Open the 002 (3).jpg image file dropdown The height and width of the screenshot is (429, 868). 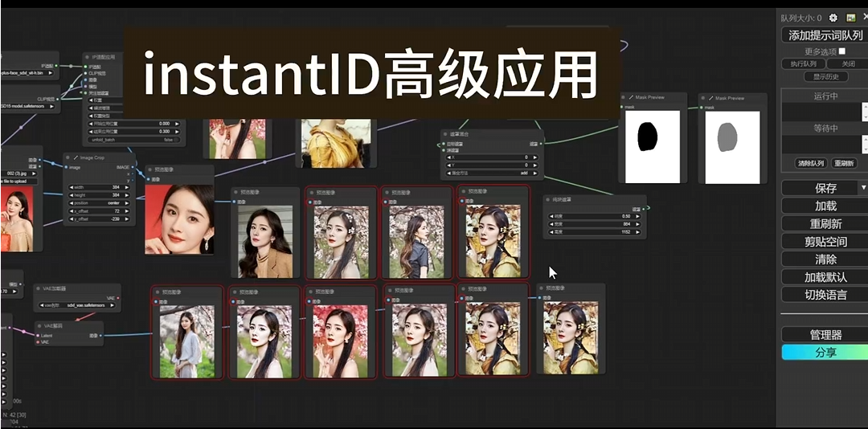coord(18,174)
